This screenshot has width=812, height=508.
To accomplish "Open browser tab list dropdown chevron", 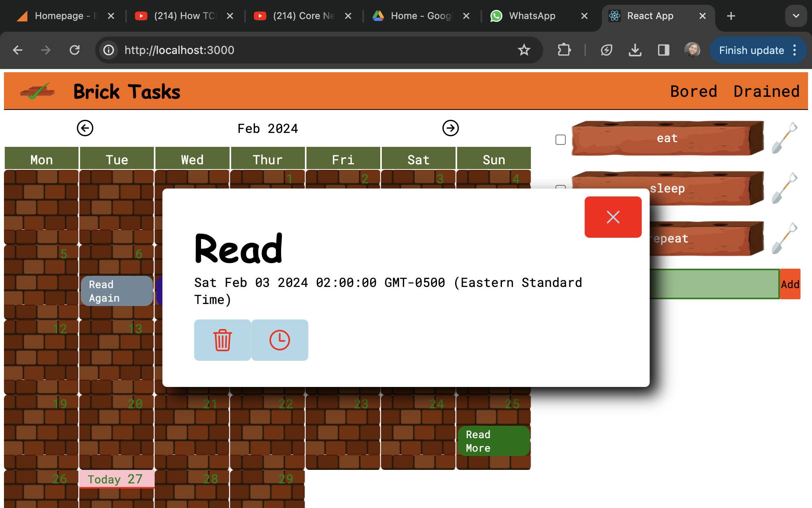I will pos(796,16).
